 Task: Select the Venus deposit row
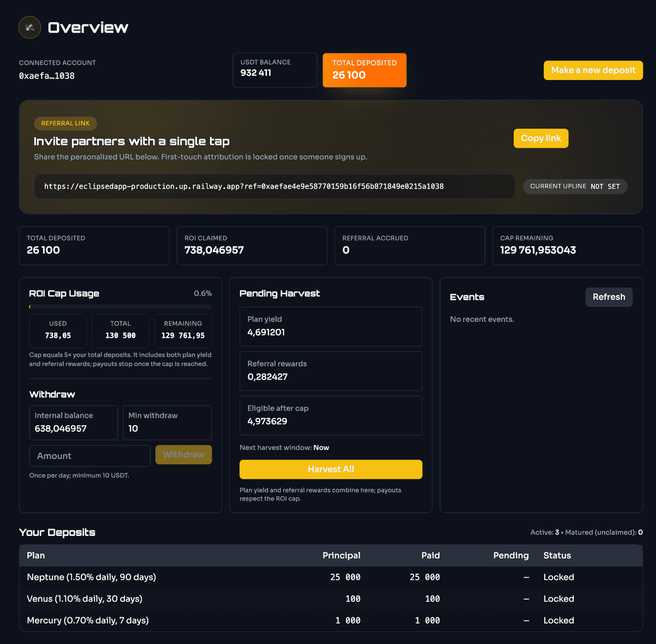pyautogui.click(x=330, y=599)
